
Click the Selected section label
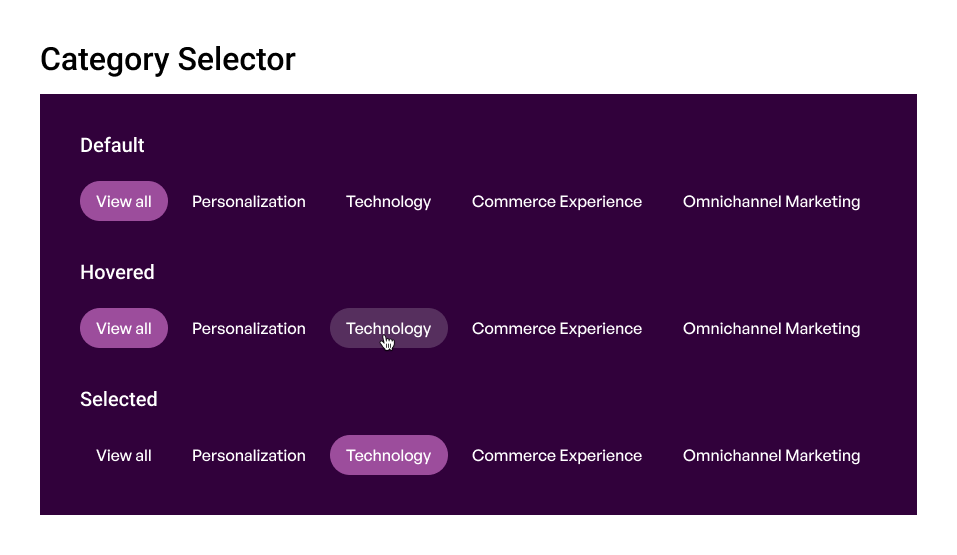coord(118,399)
